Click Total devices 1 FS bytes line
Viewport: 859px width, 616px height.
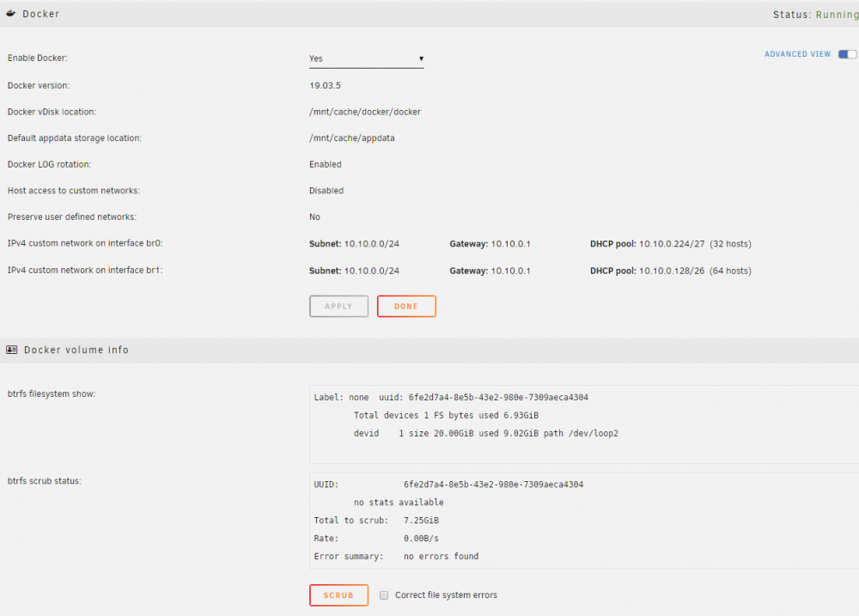click(446, 416)
